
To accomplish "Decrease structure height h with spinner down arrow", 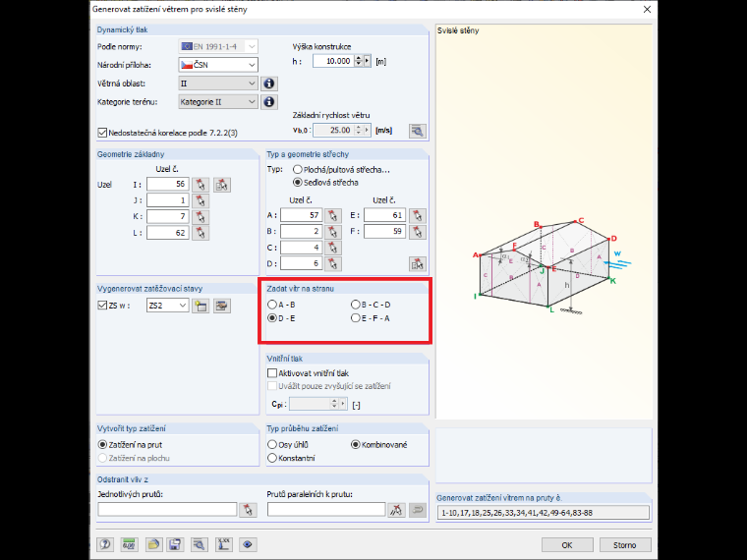I will pos(359,64).
